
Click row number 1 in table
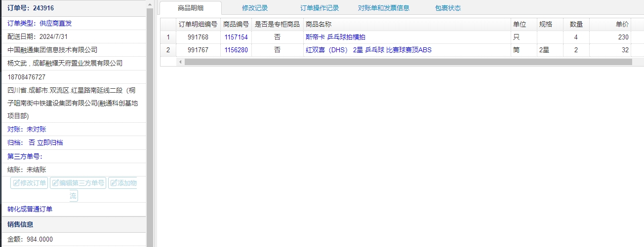pyautogui.click(x=168, y=37)
